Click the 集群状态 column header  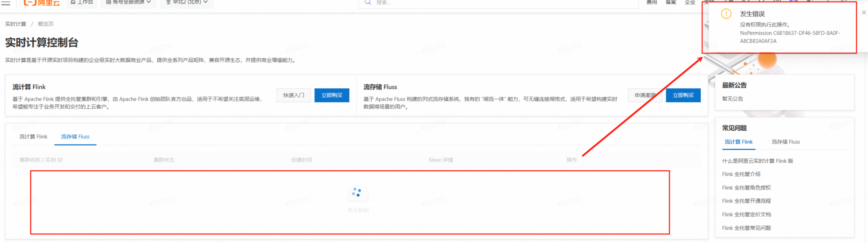pyautogui.click(x=164, y=160)
